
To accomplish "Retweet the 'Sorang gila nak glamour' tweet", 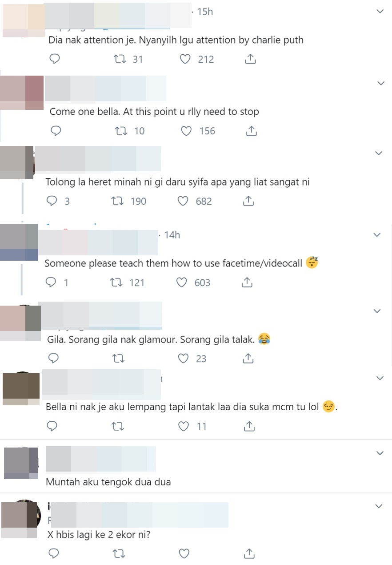I will coord(119,358).
